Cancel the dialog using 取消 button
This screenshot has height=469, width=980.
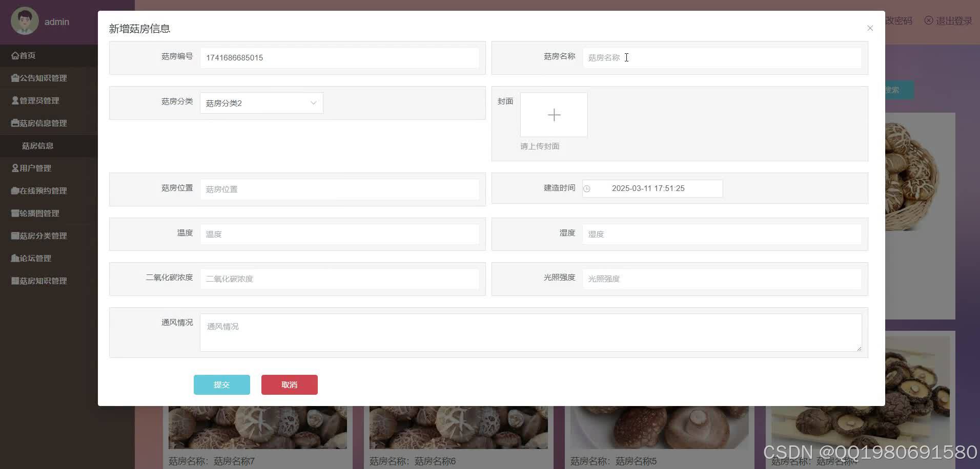(x=289, y=385)
